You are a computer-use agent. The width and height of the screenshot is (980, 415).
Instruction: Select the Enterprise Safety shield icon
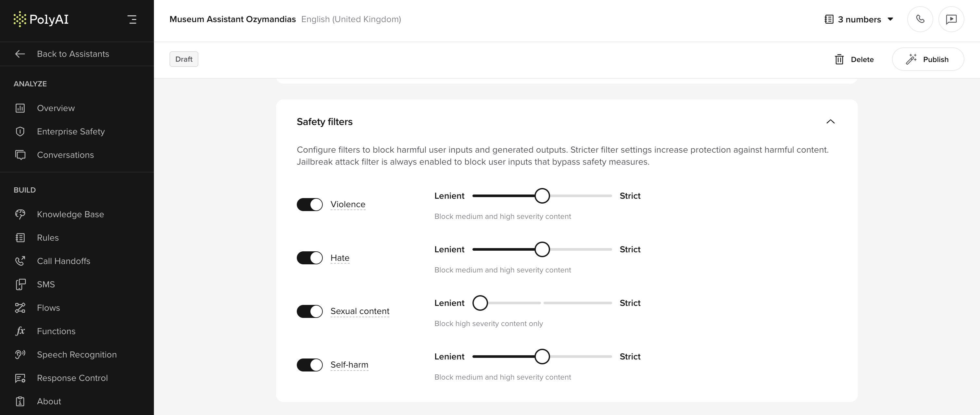point(20,131)
